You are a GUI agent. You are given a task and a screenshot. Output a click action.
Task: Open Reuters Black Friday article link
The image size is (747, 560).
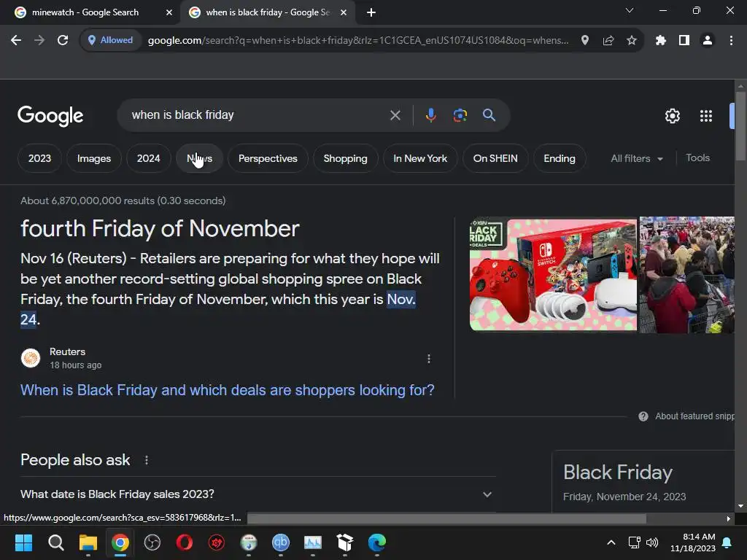(x=228, y=390)
